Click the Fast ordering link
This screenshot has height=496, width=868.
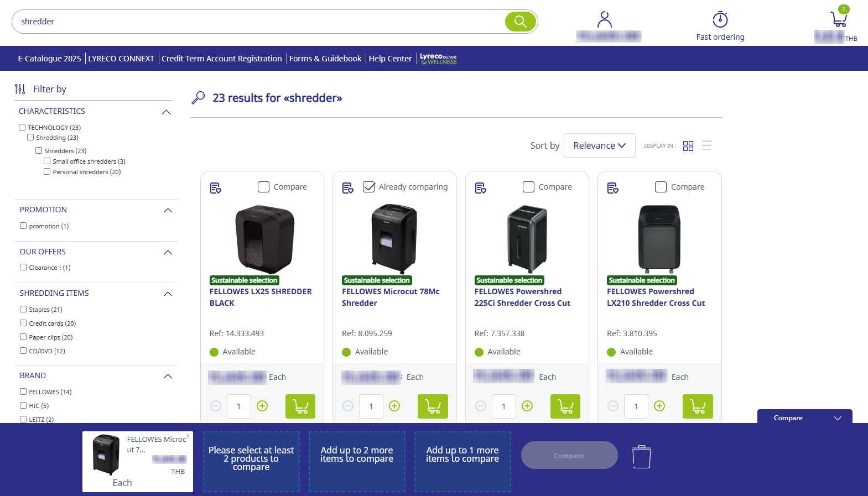[720, 37]
